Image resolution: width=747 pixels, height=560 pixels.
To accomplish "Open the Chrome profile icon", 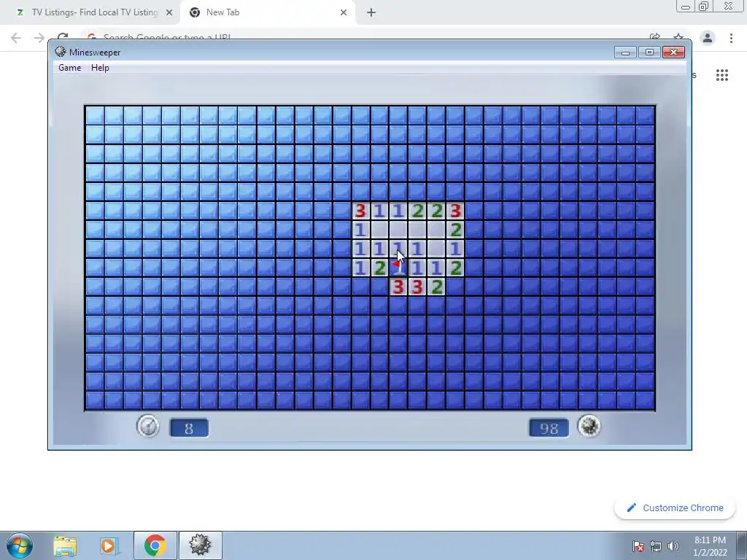I will (x=708, y=38).
